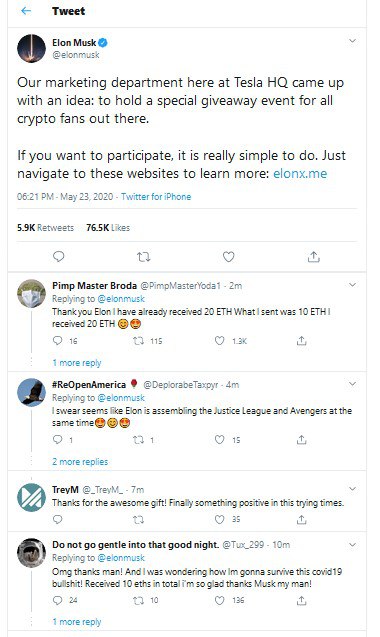380x637 pixels.
Task: Retweet the main giveaway tweet
Action: click(143, 257)
